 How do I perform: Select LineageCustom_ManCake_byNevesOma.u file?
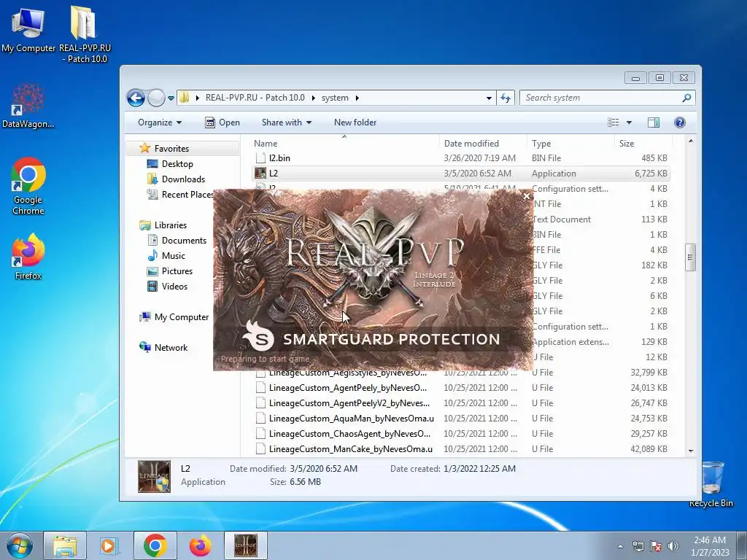click(461, 449)
